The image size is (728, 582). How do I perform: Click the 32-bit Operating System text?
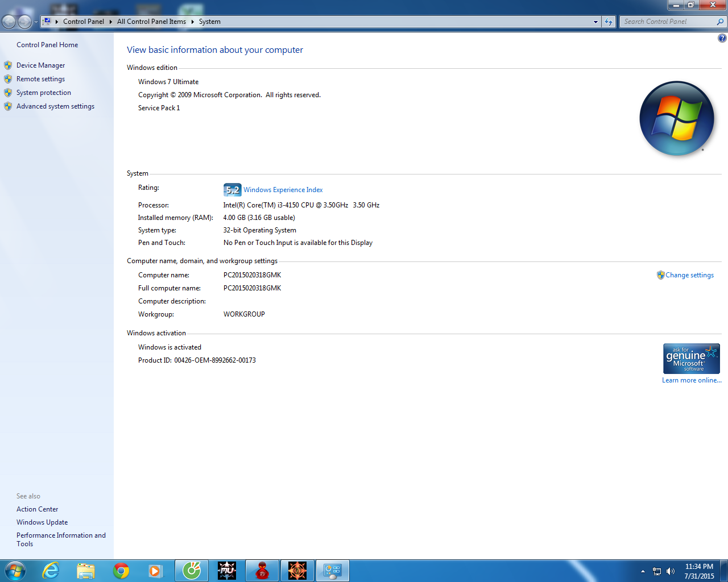click(259, 230)
